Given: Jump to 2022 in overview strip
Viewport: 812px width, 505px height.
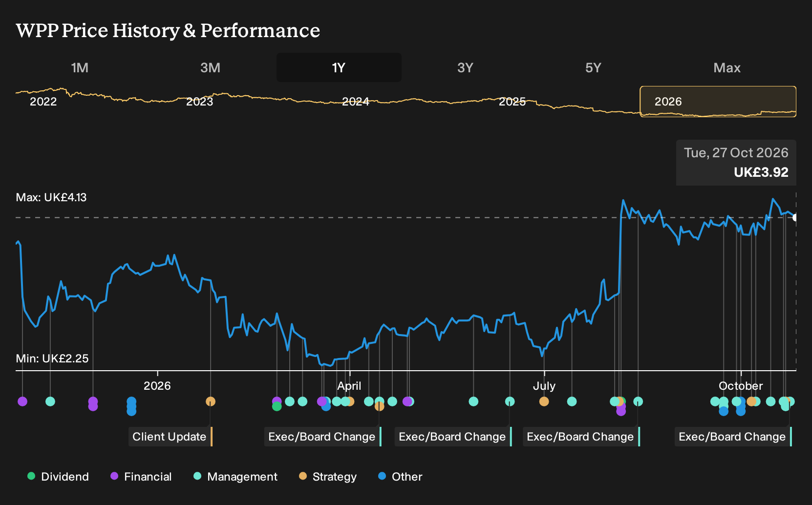Looking at the screenshot, I should (43, 102).
